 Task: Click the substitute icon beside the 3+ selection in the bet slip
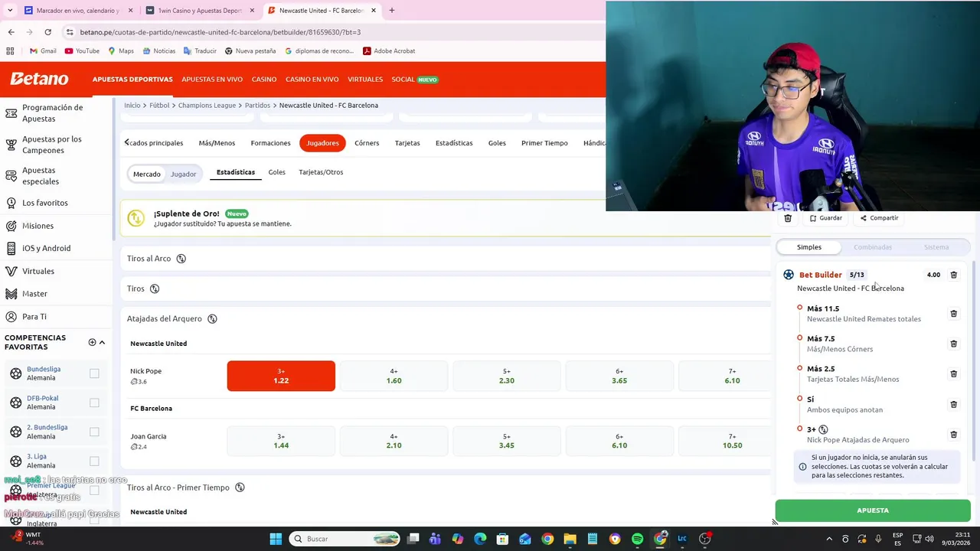point(824,429)
